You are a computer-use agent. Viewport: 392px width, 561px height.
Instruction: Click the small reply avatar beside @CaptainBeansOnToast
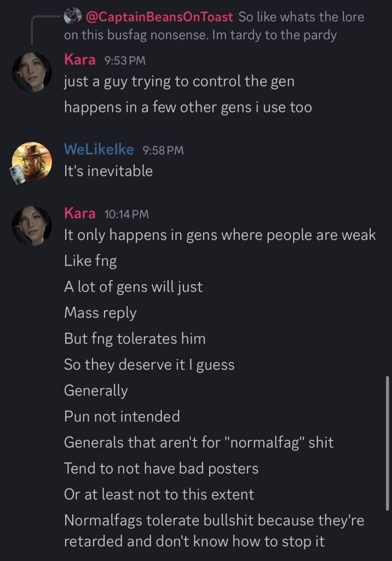[x=73, y=16]
